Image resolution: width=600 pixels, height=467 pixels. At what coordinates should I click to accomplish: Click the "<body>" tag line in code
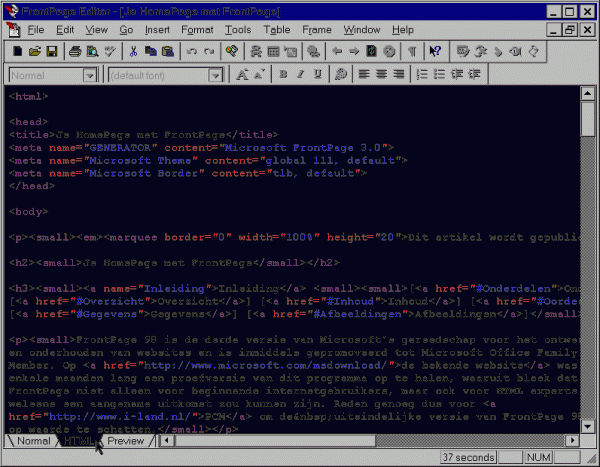[x=28, y=212]
